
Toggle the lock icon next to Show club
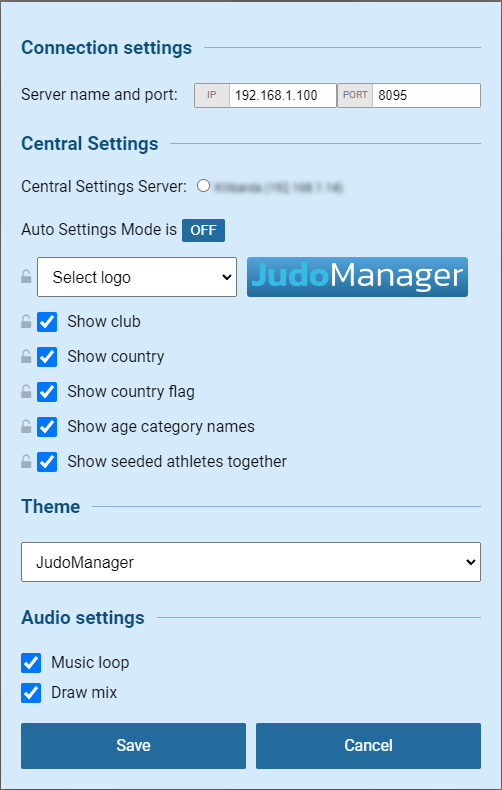[x=26, y=321]
